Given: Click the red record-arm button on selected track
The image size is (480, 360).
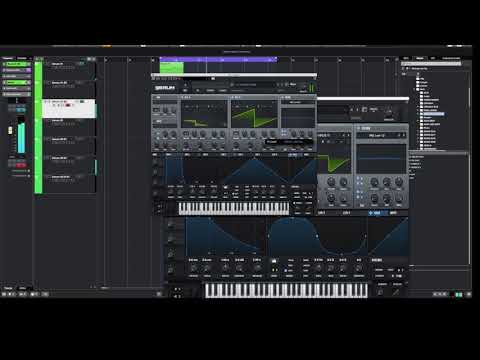Looking at the screenshot, I should click(68, 105).
